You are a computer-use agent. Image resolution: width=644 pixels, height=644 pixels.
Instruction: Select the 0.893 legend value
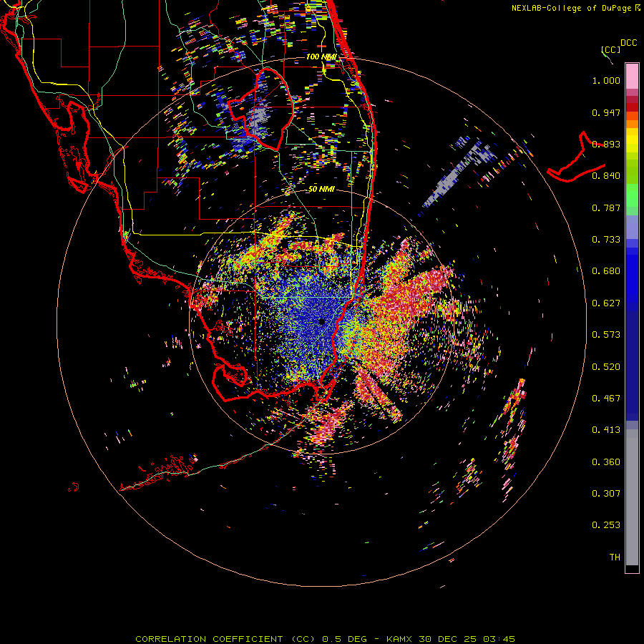coord(606,144)
